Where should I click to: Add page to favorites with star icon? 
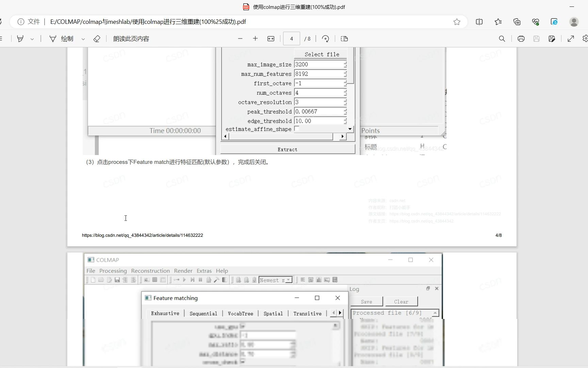457,22
